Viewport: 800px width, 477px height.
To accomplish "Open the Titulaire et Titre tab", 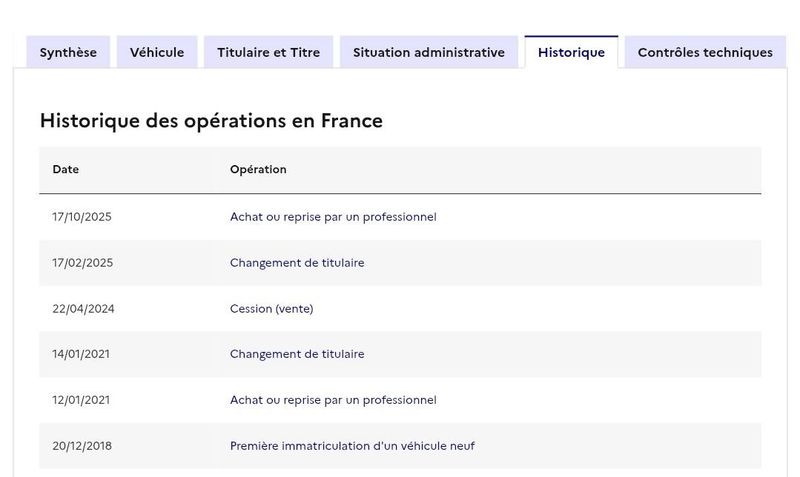I will pyautogui.click(x=268, y=52).
